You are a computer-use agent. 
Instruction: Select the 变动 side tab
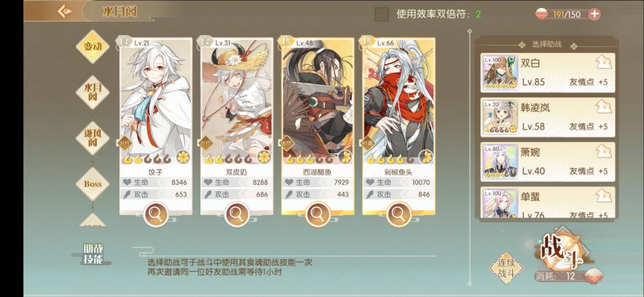pyautogui.click(x=92, y=47)
